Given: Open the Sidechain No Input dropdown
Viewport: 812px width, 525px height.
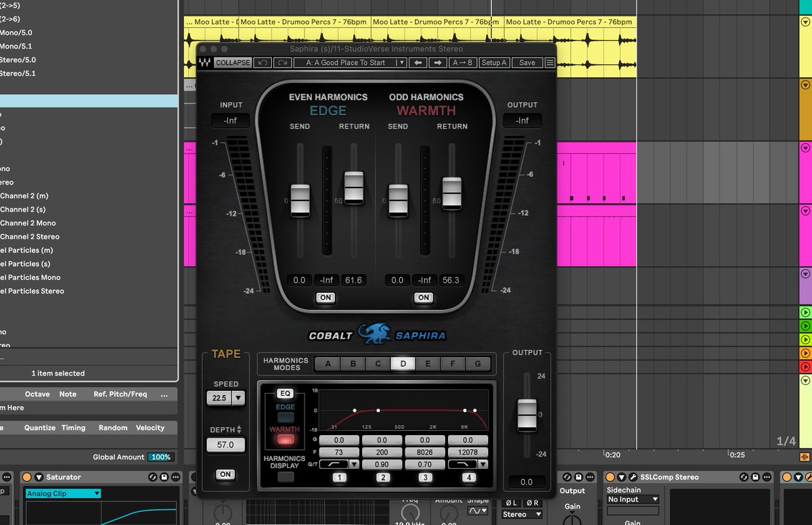Looking at the screenshot, I should 633,499.
